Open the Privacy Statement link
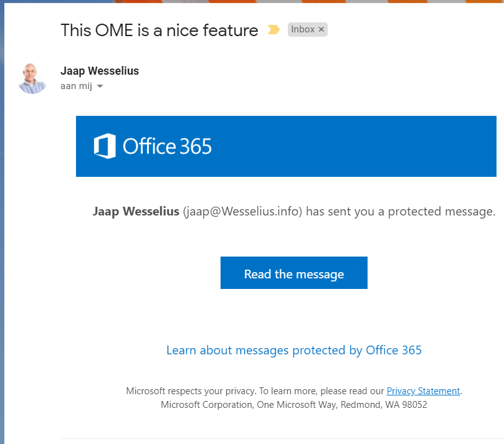The width and height of the screenshot is (504, 444). (x=423, y=391)
